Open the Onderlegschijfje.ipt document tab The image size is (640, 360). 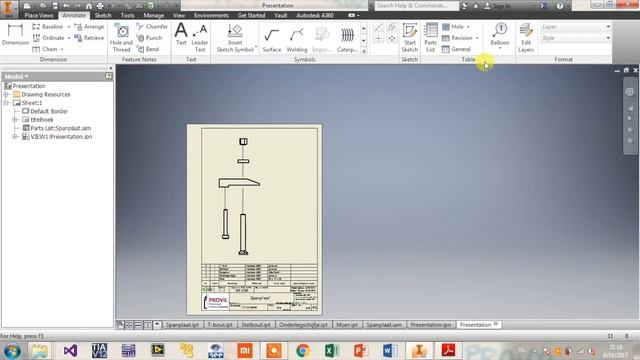tap(303, 325)
